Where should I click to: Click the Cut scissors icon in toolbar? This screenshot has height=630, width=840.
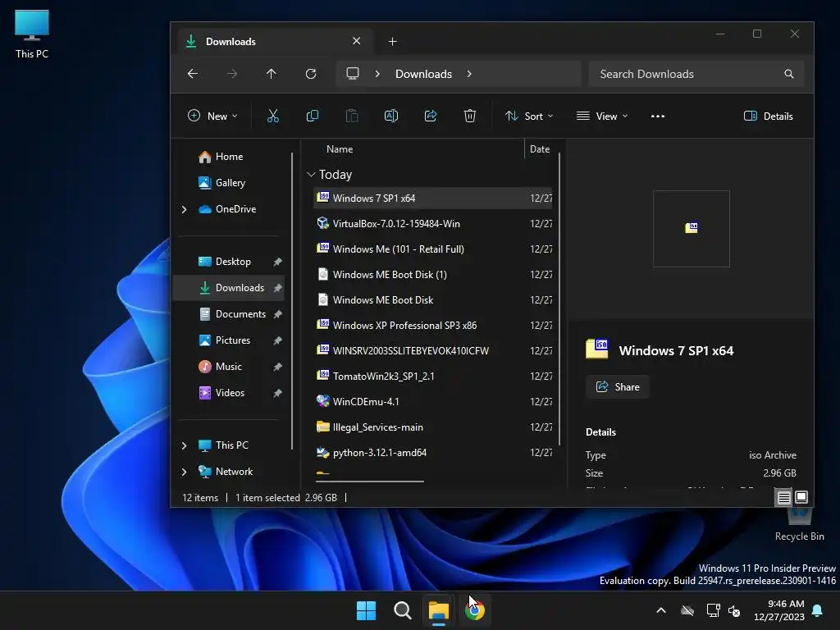272,116
